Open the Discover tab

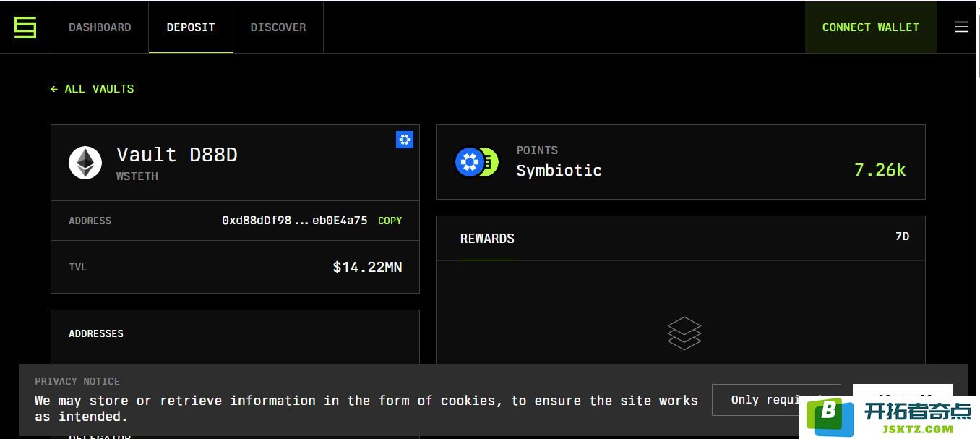point(278,27)
